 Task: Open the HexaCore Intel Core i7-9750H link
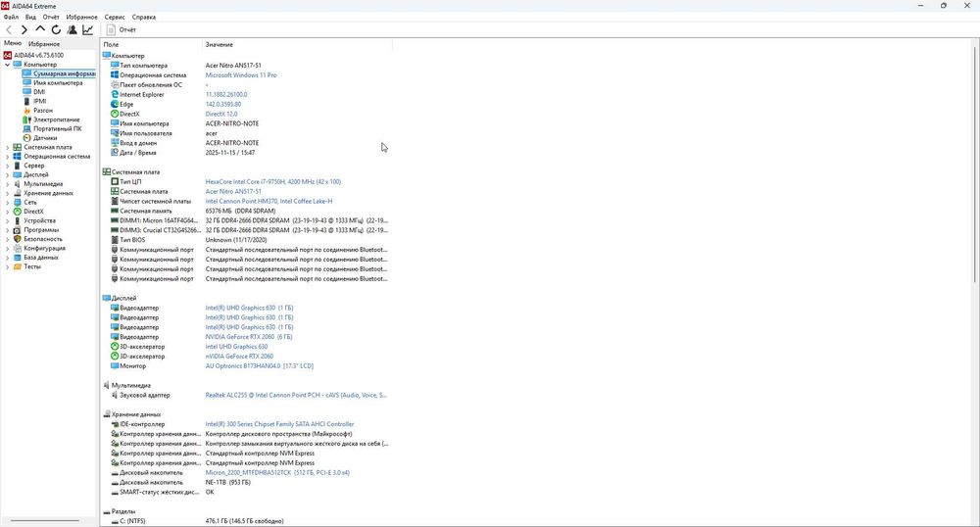click(273, 181)
